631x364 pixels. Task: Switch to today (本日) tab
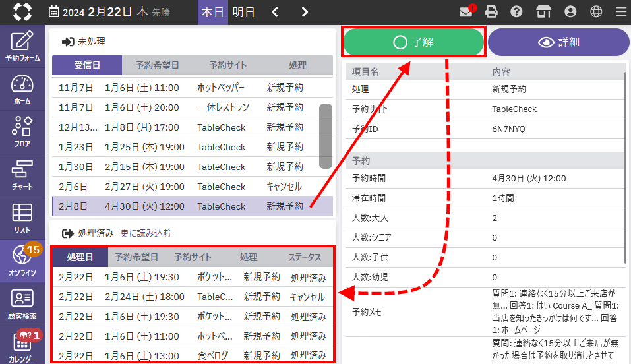tap(212, 12)
